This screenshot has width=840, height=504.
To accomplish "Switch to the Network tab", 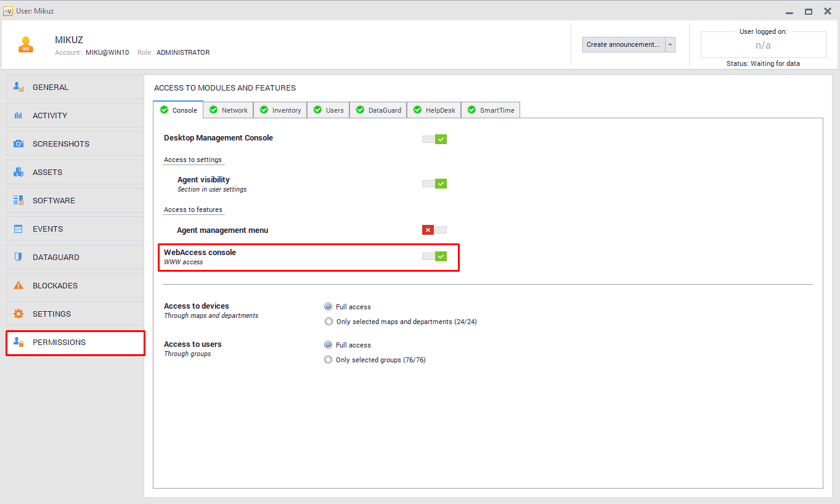I will click(x=229, y=110).
